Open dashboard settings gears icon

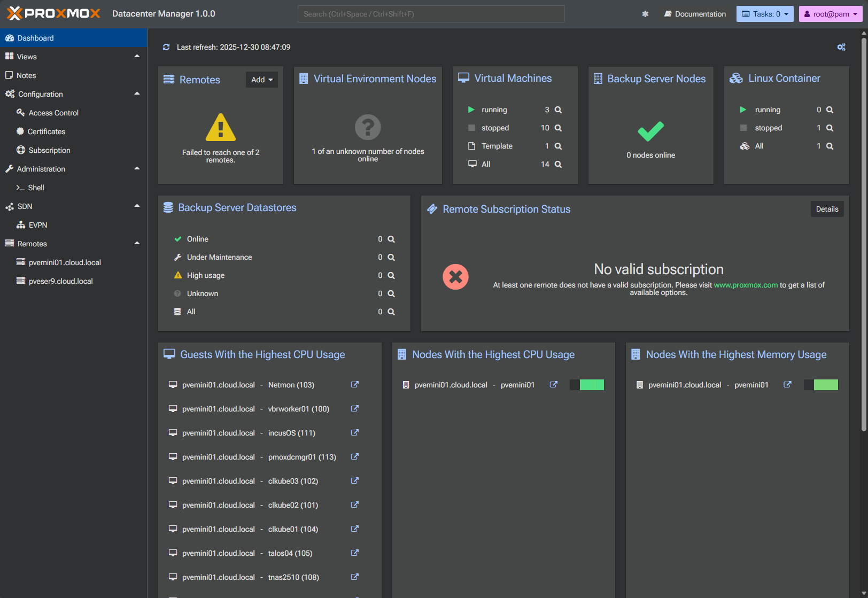coord(841,47)
